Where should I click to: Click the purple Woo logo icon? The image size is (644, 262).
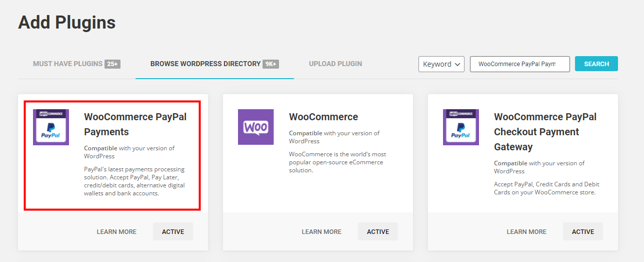pos(256,127)
